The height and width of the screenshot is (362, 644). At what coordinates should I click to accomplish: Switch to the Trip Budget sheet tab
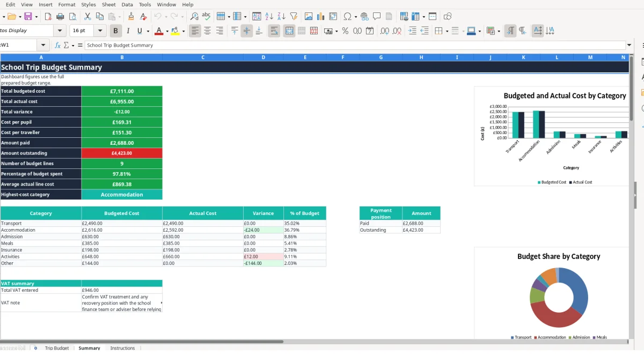[57, 348]
